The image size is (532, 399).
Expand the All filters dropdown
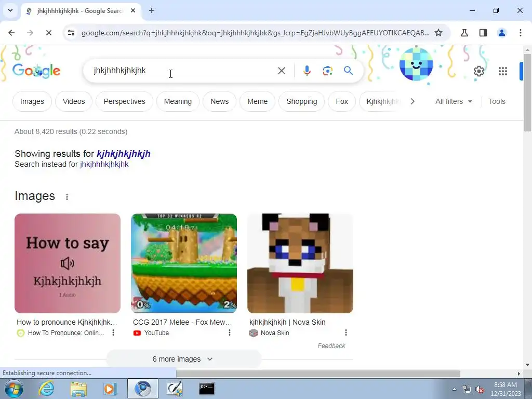pos(454,101)
